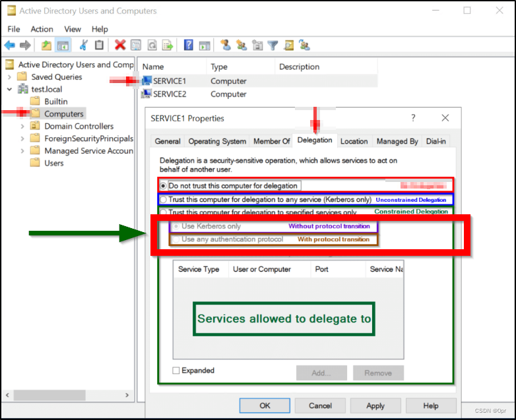Click the blue Help question mark icon
Viewport: 516px width, 420px height.
[x=189, y=45]
